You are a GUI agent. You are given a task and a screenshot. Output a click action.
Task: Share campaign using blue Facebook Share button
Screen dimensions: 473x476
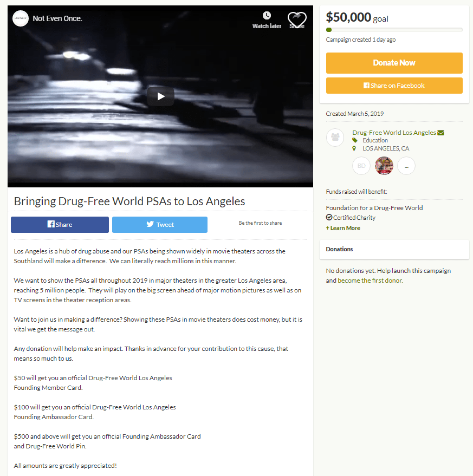(60, 225)
